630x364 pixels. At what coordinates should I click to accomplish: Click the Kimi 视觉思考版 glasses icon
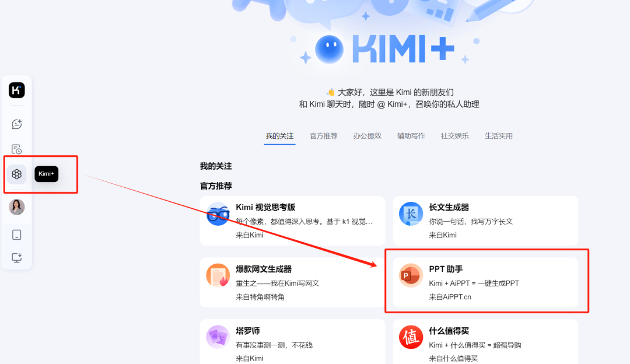pos(218,213)
